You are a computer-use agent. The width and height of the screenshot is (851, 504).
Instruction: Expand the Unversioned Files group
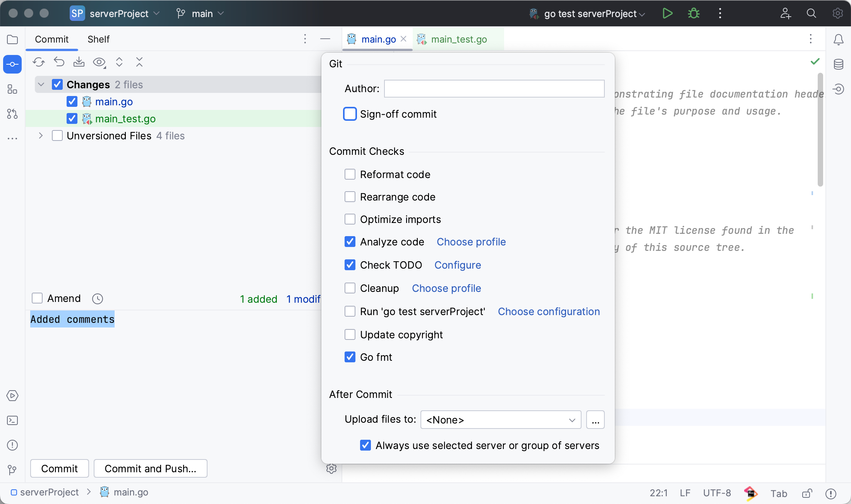coord(40,135)
